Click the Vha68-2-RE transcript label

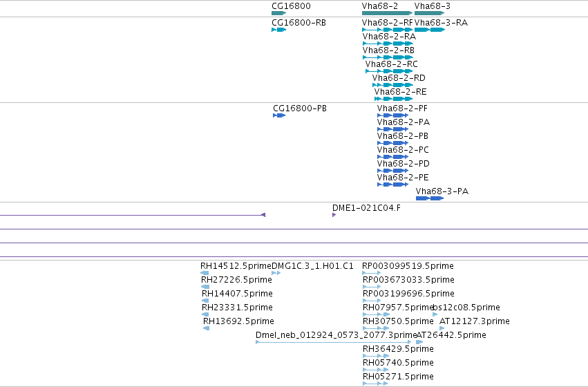point(401,92)
